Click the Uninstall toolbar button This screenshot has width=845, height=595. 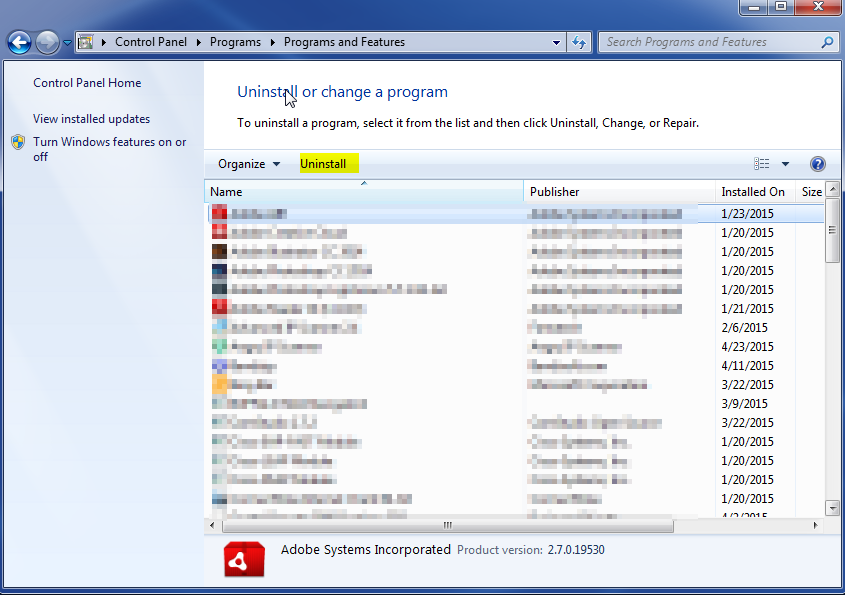pos(323,164)
